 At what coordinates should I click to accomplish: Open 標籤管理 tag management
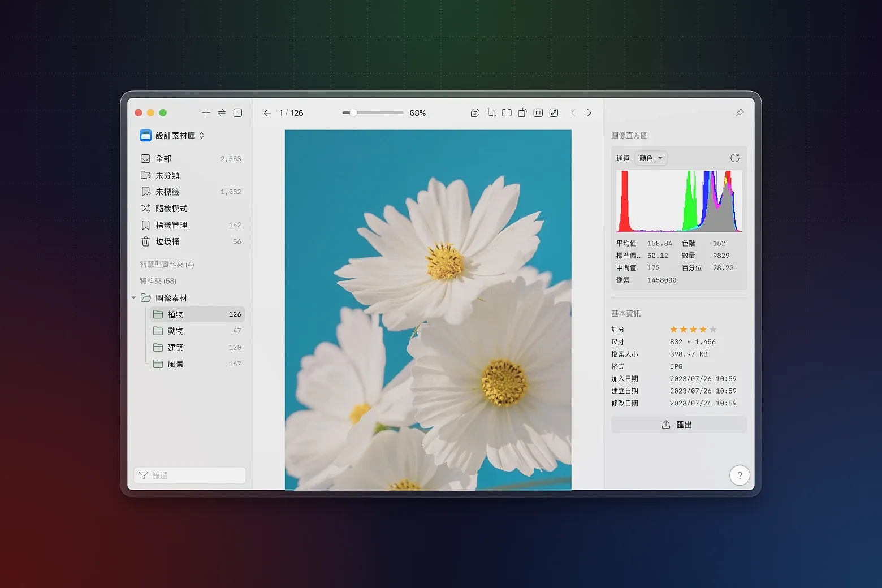point(191,225)
